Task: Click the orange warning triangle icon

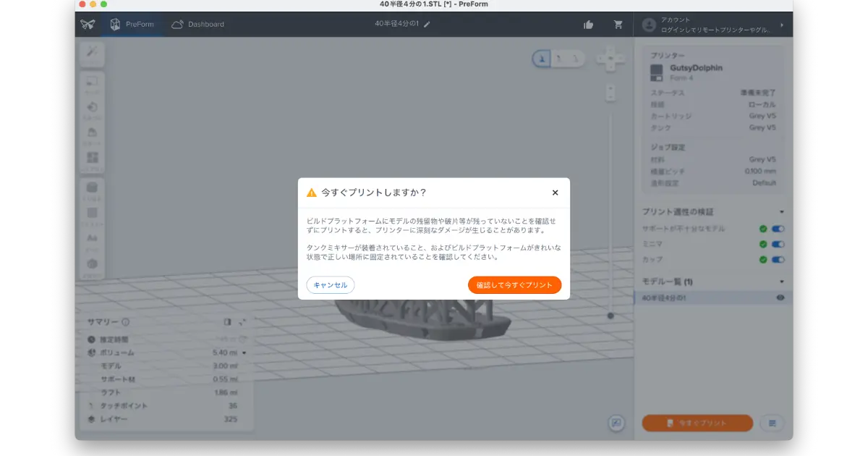Action: [x=312, y=193]
